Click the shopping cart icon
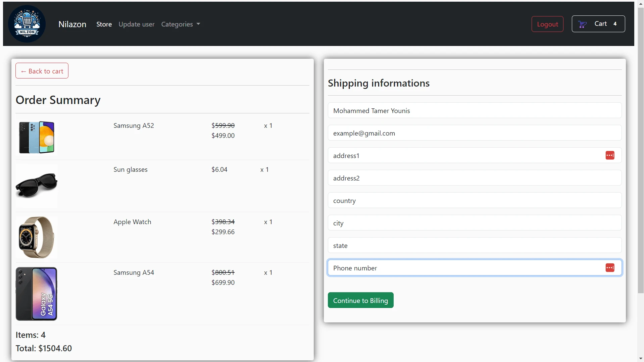The image size is (644, 362). point(582,24)
